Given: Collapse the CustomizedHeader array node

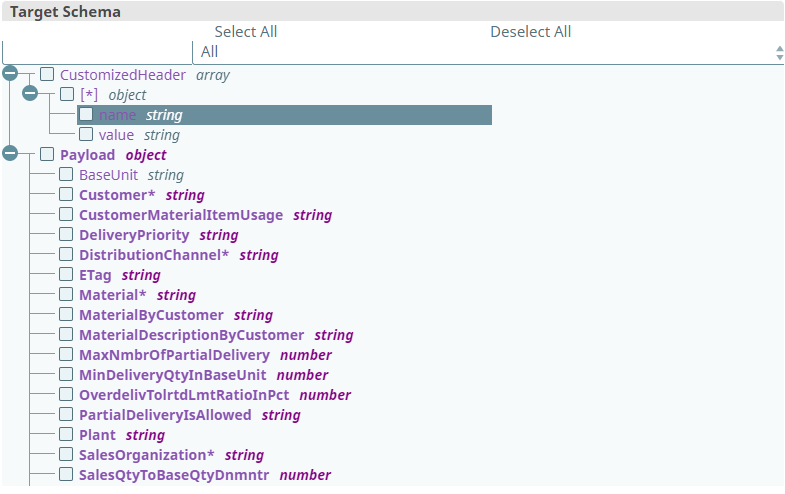Looking at the screenshot, I should (10, 73).
